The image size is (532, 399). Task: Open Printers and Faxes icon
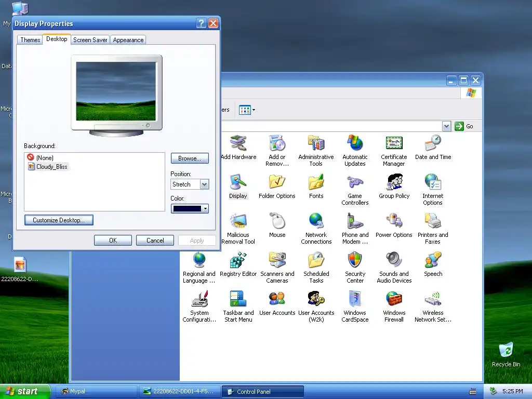coord(433,221)
